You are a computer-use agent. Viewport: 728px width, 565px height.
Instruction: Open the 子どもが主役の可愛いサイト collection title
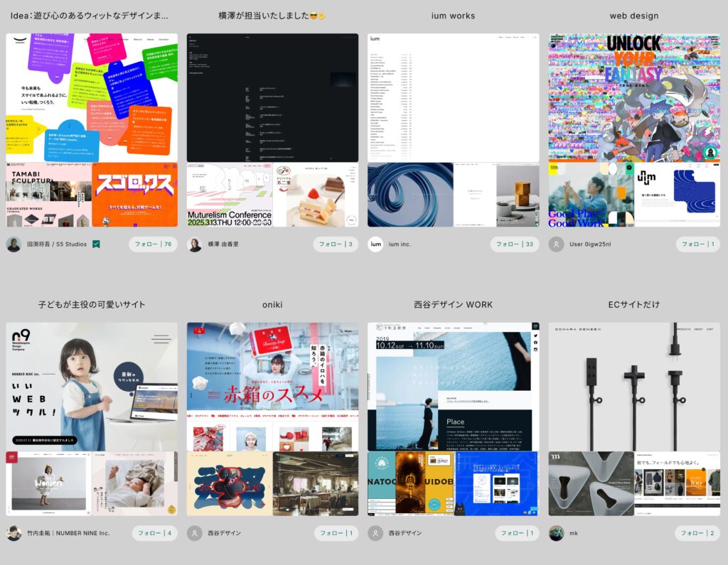(x=92, y=304)
